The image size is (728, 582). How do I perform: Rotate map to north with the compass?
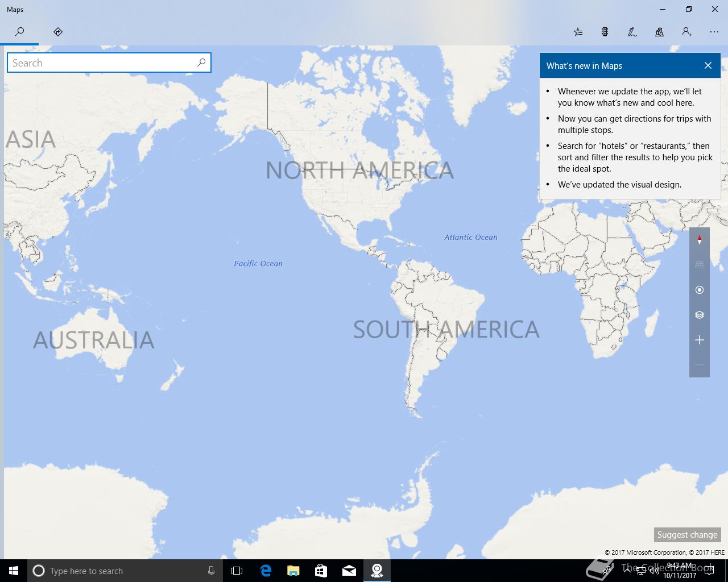[x=700, y=240]
